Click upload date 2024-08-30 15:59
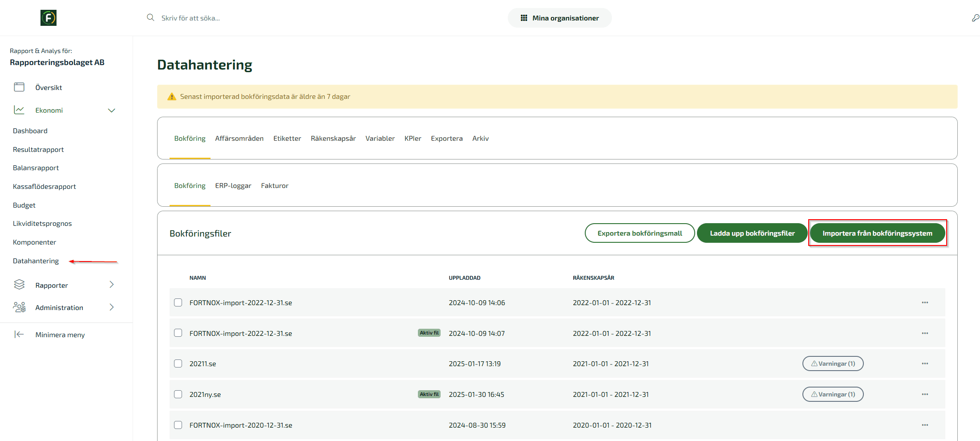The image size is (980, 441). 477,425
